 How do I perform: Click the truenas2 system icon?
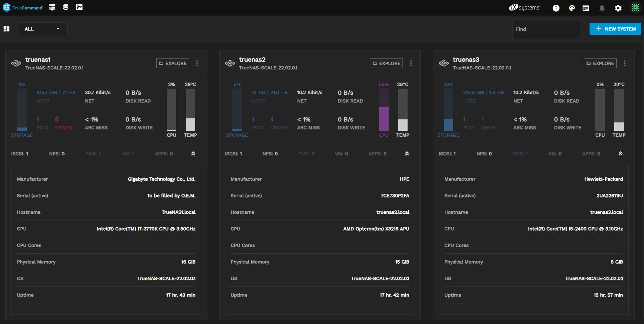pos(230,63)
